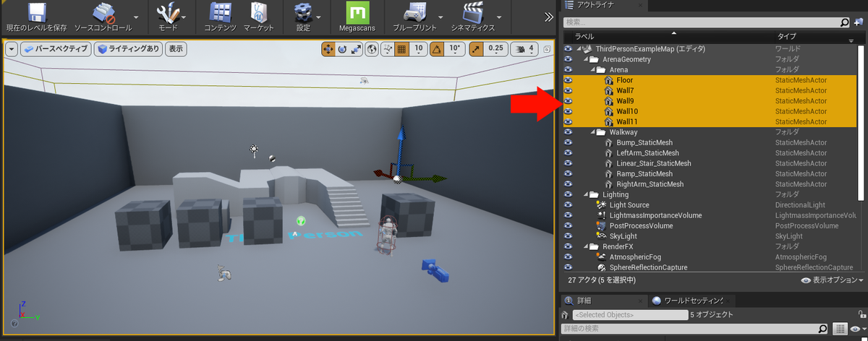868x341 pixels.
Task: Toggle the Details panel lock icon
Action: (861, 315)
